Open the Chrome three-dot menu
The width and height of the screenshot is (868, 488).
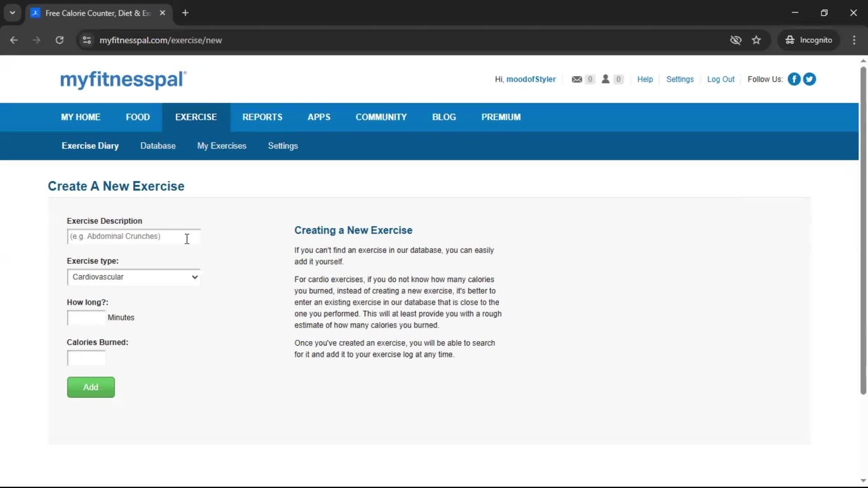(854, 40)
